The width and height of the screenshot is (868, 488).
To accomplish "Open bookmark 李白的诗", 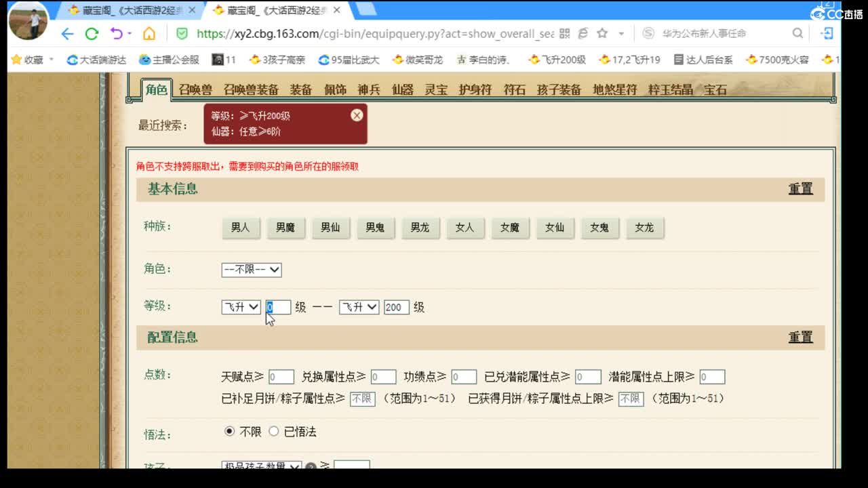I will (484, 60).
